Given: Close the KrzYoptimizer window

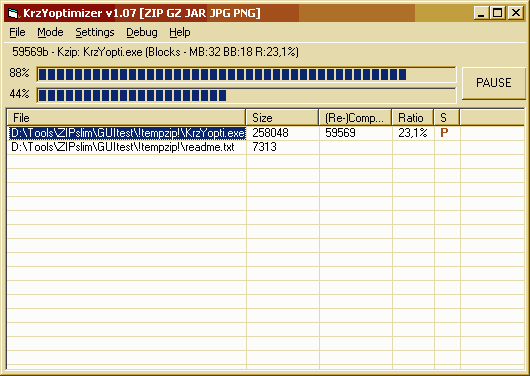Looking at the screenshot, I should tap(516, 13).
